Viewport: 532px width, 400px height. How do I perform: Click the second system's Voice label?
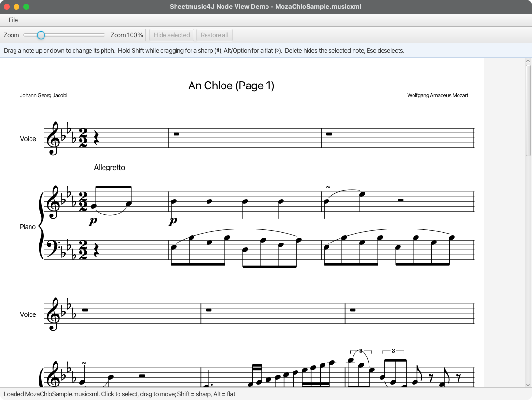pos(28,314)
